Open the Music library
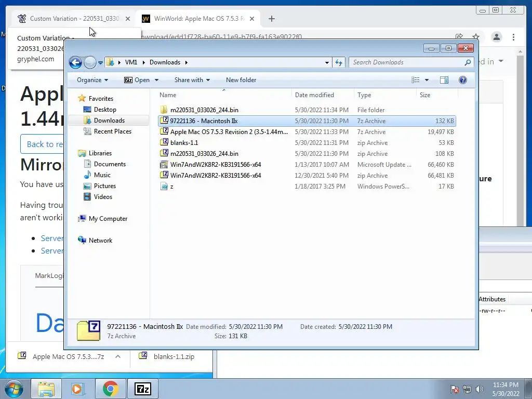 coord(102,175)
